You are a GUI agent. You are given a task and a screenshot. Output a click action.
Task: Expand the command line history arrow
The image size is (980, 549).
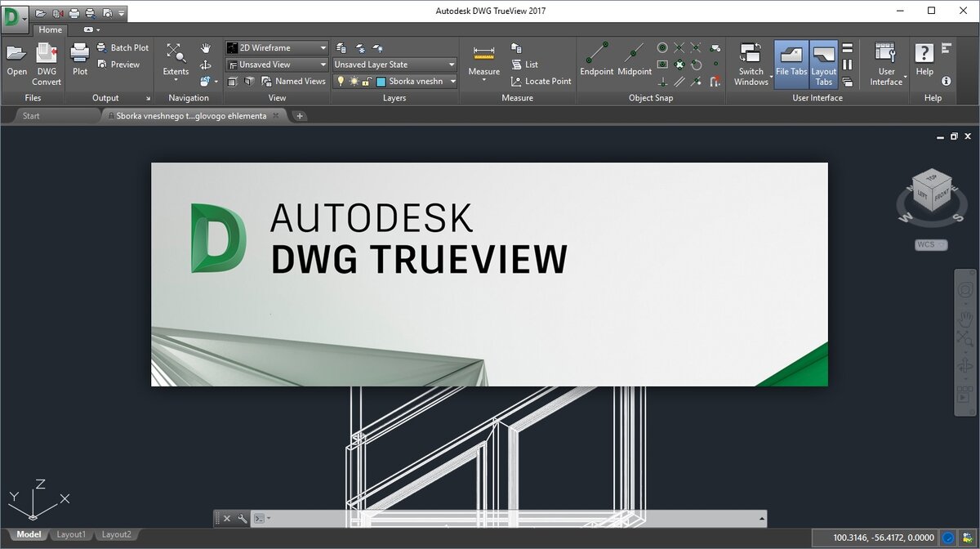click(763, 519)
